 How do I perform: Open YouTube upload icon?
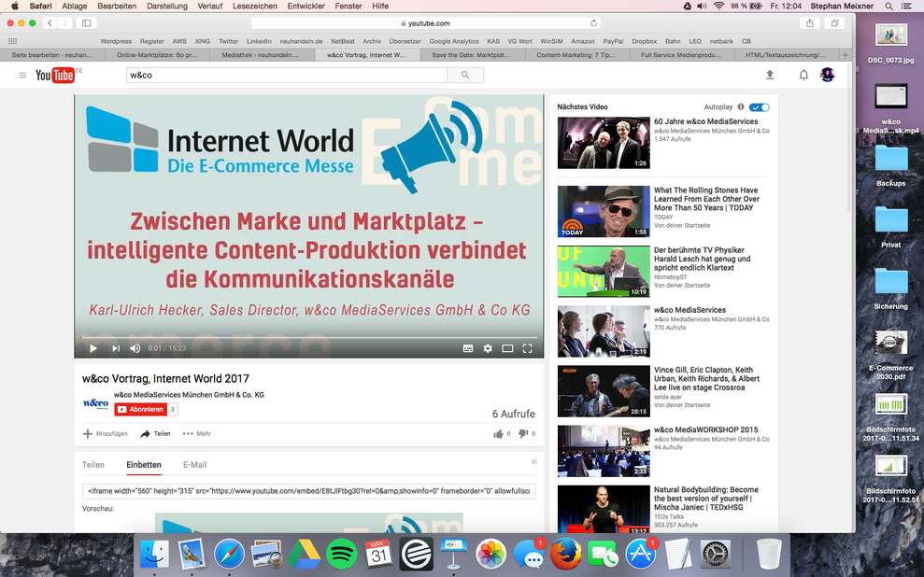pyautogui.click(x=770, y=75)
